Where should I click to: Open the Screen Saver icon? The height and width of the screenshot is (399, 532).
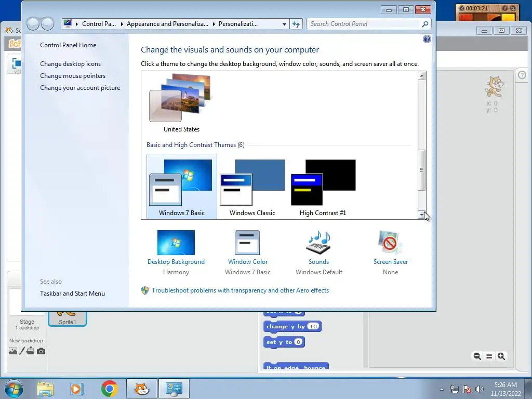pos(390,242)
